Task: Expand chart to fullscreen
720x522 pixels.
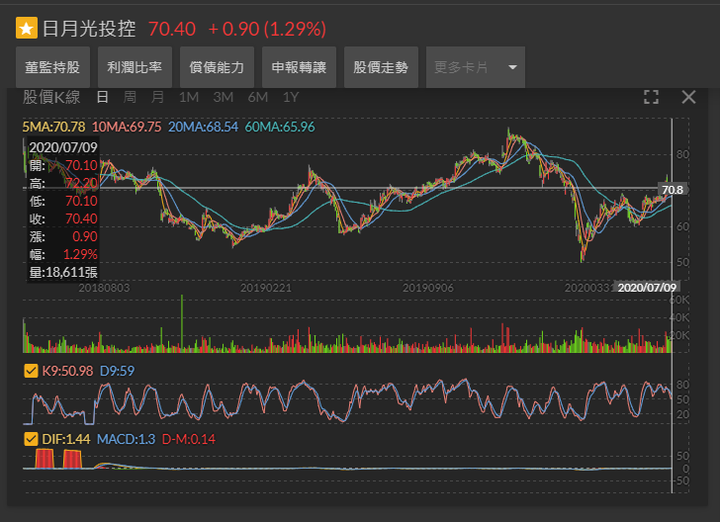Action: [x=651, y=97]
